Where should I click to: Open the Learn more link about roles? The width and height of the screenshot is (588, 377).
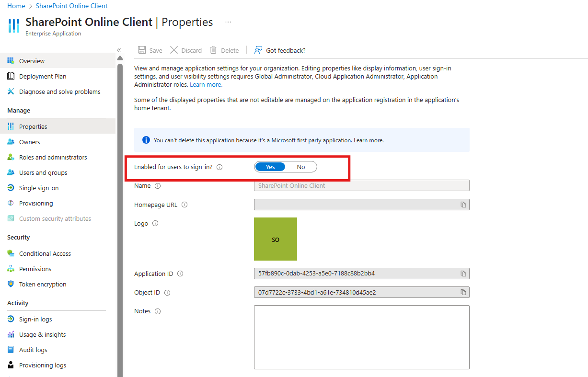pos(206,84)
